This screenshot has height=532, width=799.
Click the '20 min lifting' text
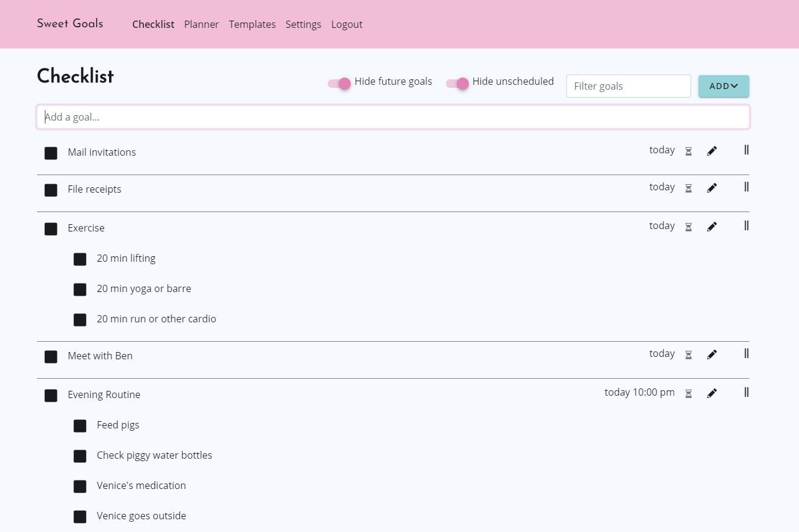tap(126, 258)
